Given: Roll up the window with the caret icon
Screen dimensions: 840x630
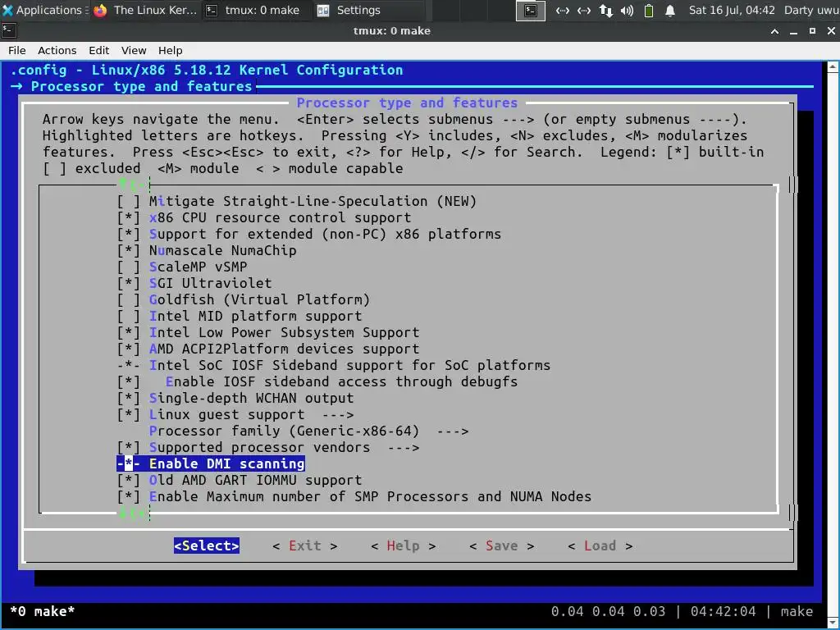Looking at the screenshot, I should pos(774,31).
